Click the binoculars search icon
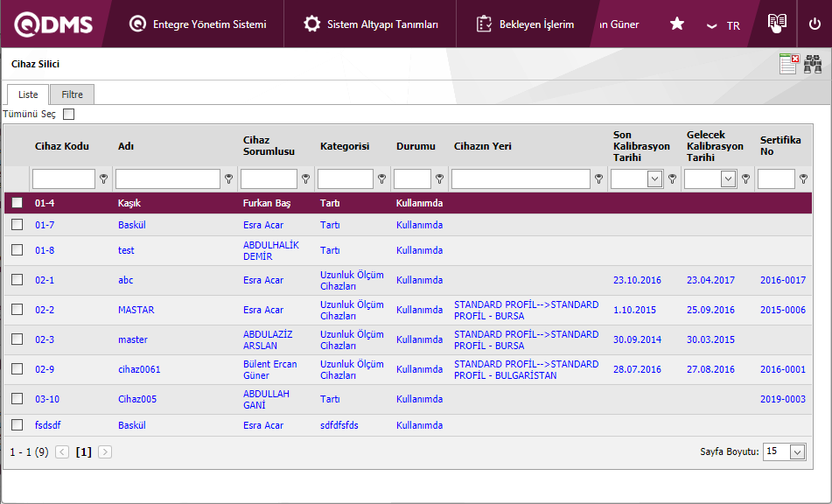832x504 pixels. coord(813,64)
